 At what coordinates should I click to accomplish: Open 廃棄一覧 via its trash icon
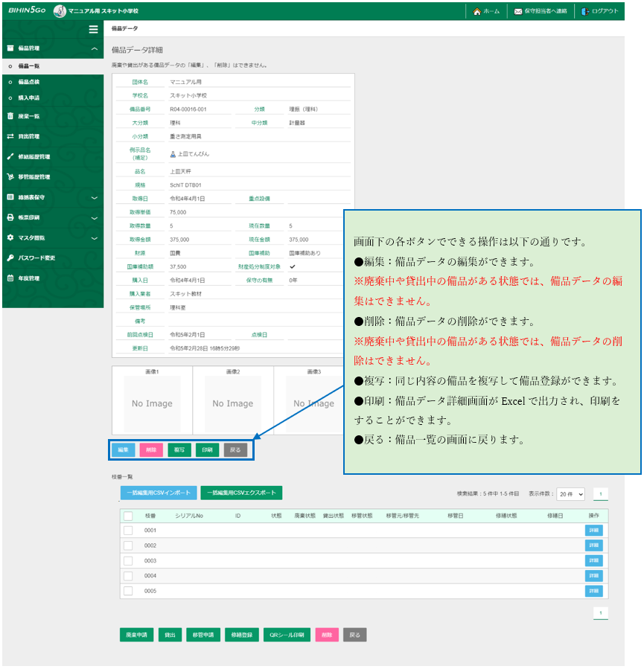[10, 116]
